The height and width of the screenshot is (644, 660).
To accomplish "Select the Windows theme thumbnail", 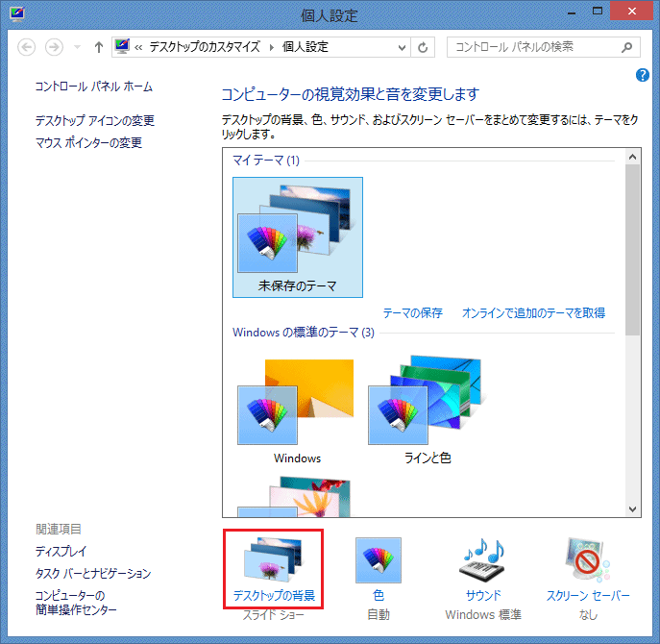I will [x=296, y=410].
